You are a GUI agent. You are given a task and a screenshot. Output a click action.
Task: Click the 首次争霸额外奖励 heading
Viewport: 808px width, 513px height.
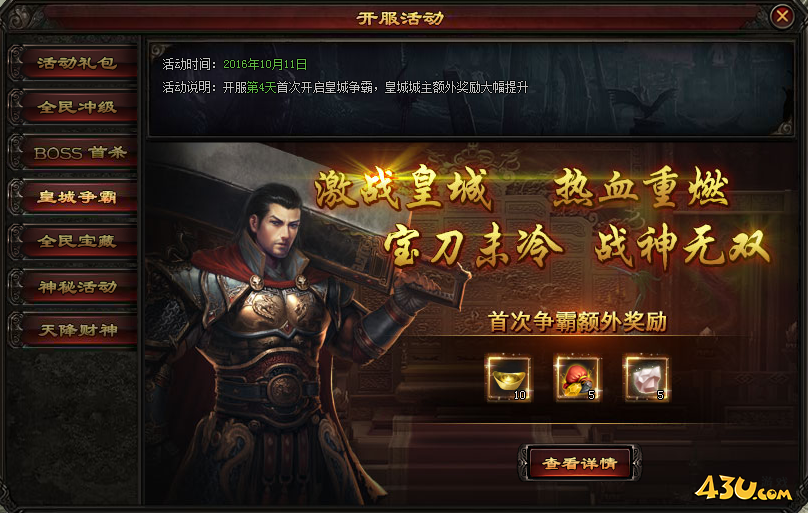[x=577, y=322]
